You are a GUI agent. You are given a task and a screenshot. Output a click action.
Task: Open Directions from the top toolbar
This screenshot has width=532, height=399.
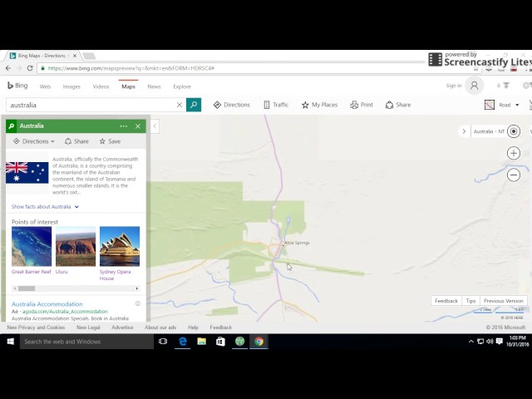coord(232,105)
